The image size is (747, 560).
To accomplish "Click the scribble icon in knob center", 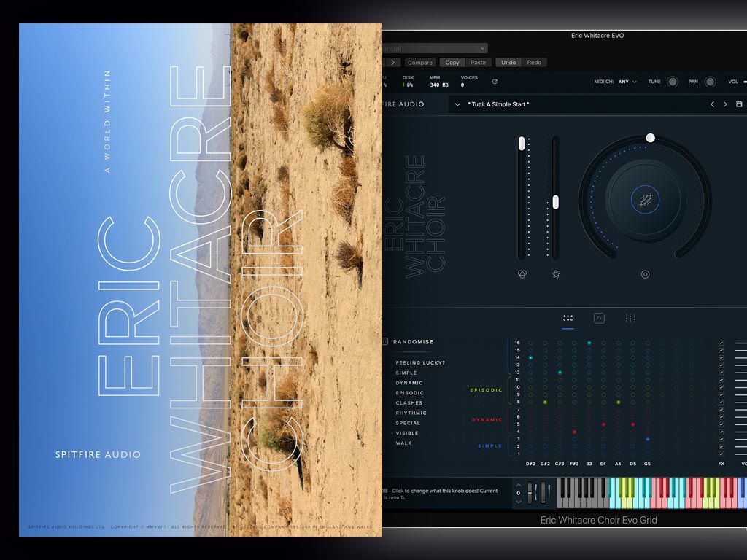I will point(645,199).
